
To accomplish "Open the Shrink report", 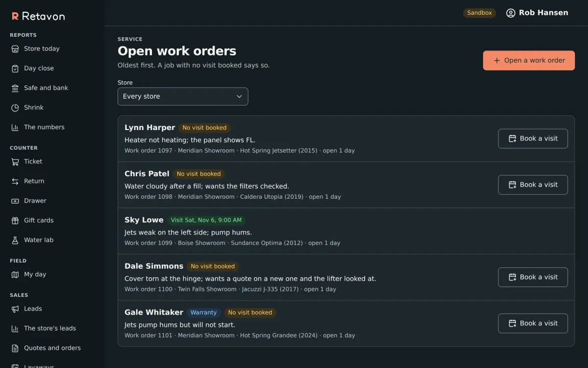I will point(34,107).
